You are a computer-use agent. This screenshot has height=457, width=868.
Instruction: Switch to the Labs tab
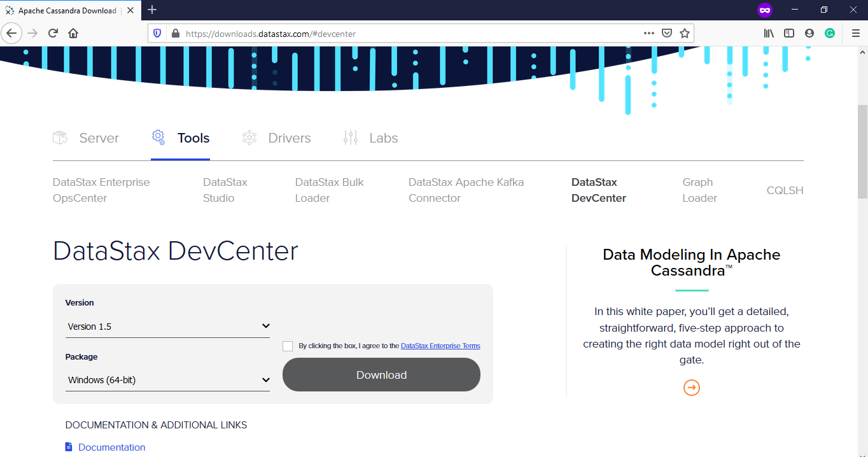click(370, 138)
